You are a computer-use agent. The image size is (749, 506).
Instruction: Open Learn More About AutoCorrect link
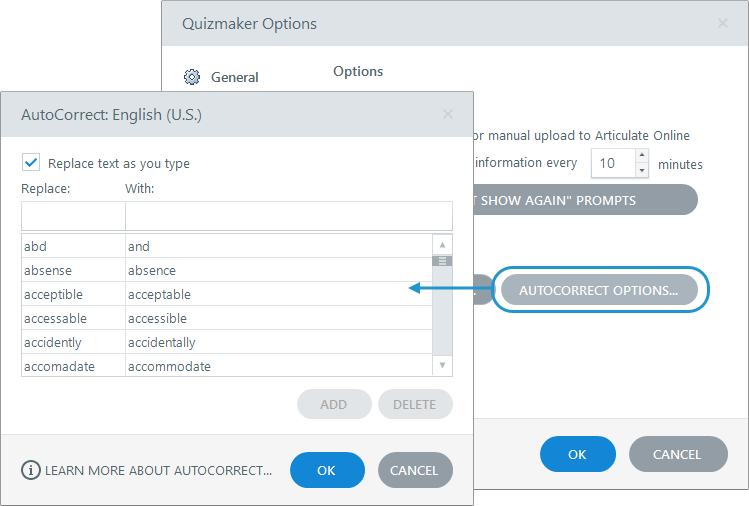[x=158, y=470]
